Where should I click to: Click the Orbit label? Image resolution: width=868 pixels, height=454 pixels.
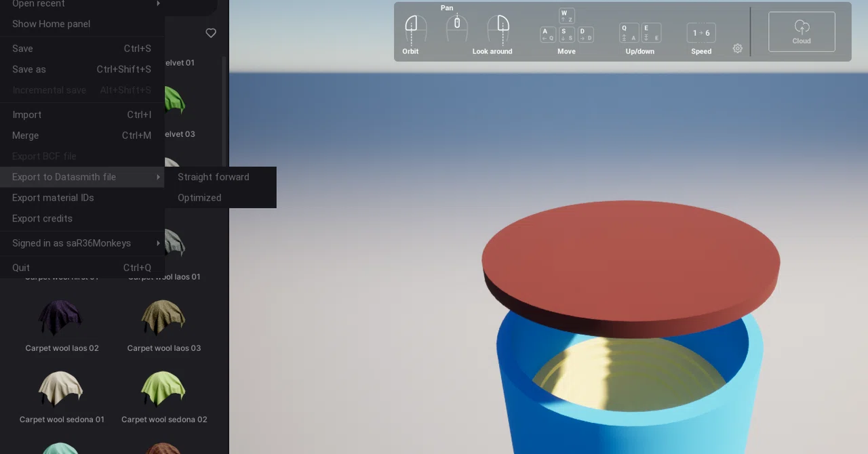coord(410,51)
